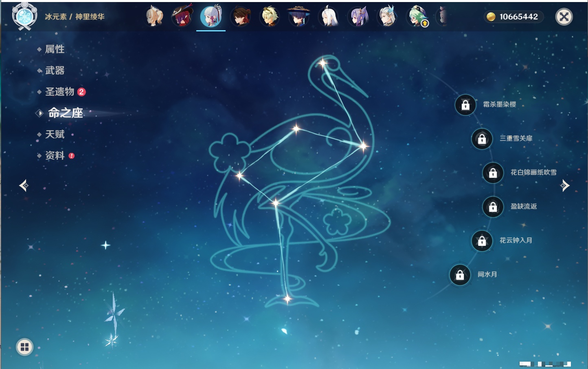Tap the yellow upgrade arrow badge on Sucrose
588x369 pixels.
click(425, 24)
